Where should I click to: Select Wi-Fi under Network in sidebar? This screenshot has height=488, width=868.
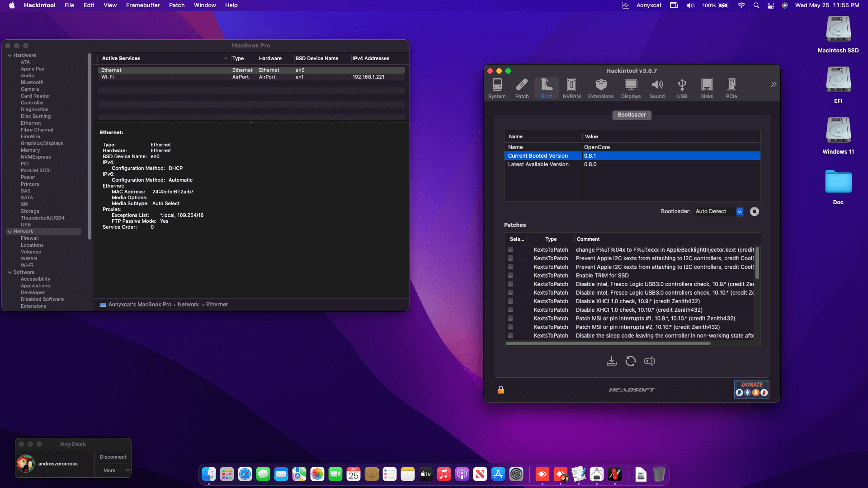[27, 265]
